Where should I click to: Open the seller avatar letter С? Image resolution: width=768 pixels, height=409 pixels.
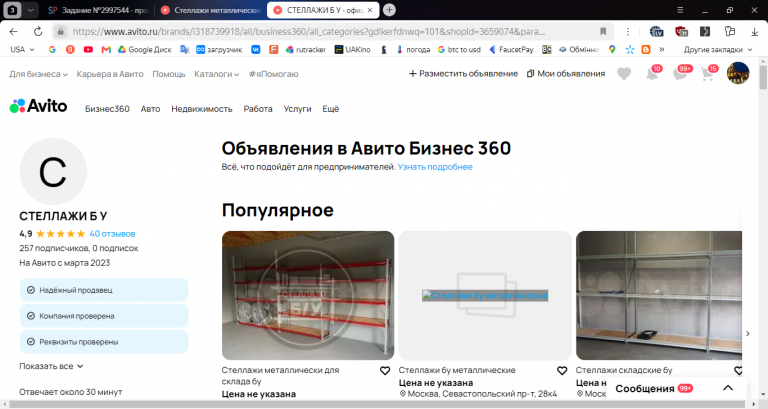pyautogui.click(x=53, y=171)
